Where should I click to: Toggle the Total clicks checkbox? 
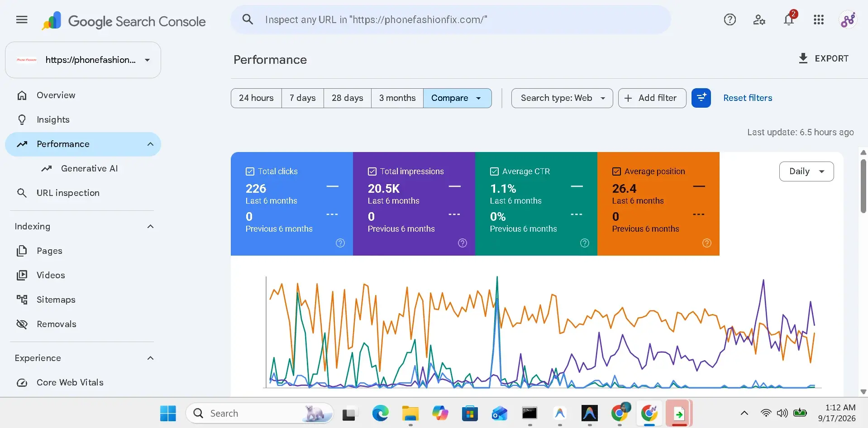(x=250, y=171)
